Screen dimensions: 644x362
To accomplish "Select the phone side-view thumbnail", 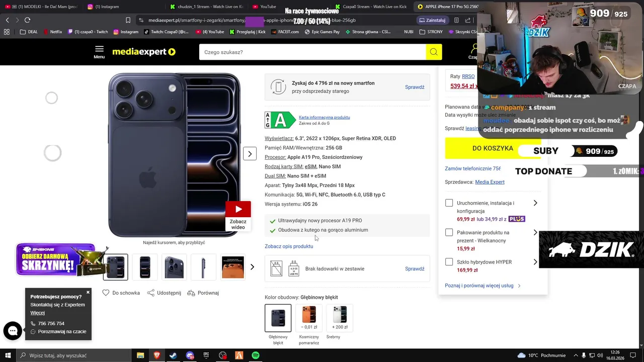I will 203,267.
